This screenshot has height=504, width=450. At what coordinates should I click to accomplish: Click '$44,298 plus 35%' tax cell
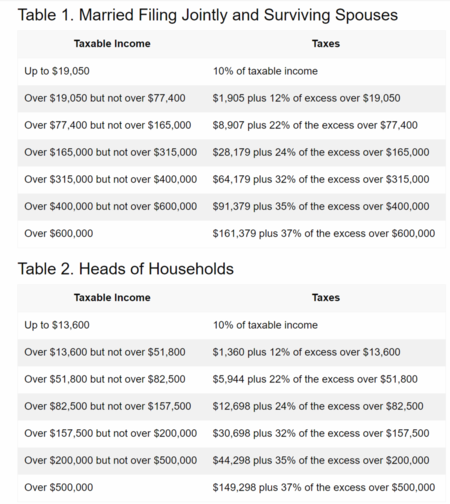[x=321, y=460]
